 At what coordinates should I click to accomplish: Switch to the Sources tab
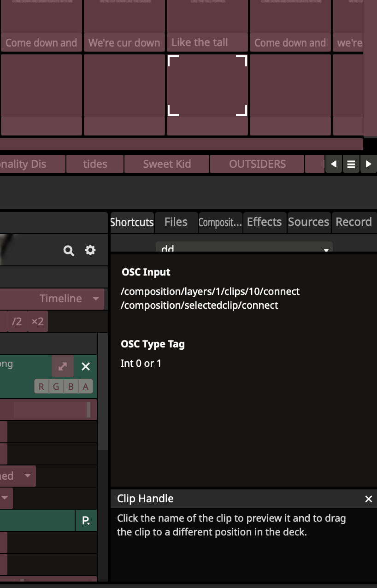pyautogui.click(x=308, y=222)
